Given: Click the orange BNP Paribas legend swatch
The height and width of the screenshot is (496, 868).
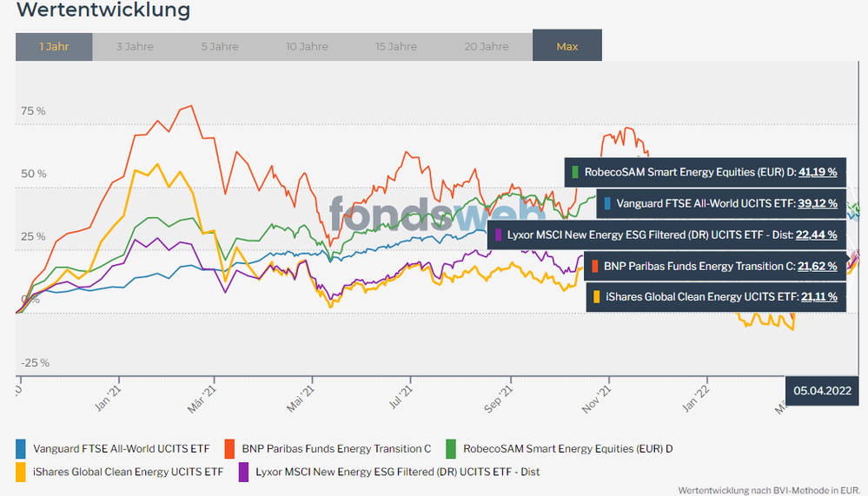Looking at the screenshot, I should (229, 449).
